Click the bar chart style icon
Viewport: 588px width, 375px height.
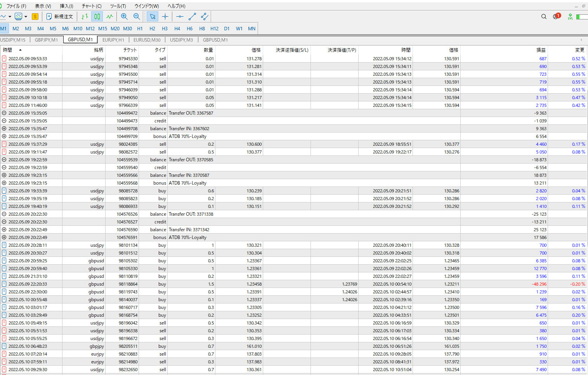click(84, 16)
